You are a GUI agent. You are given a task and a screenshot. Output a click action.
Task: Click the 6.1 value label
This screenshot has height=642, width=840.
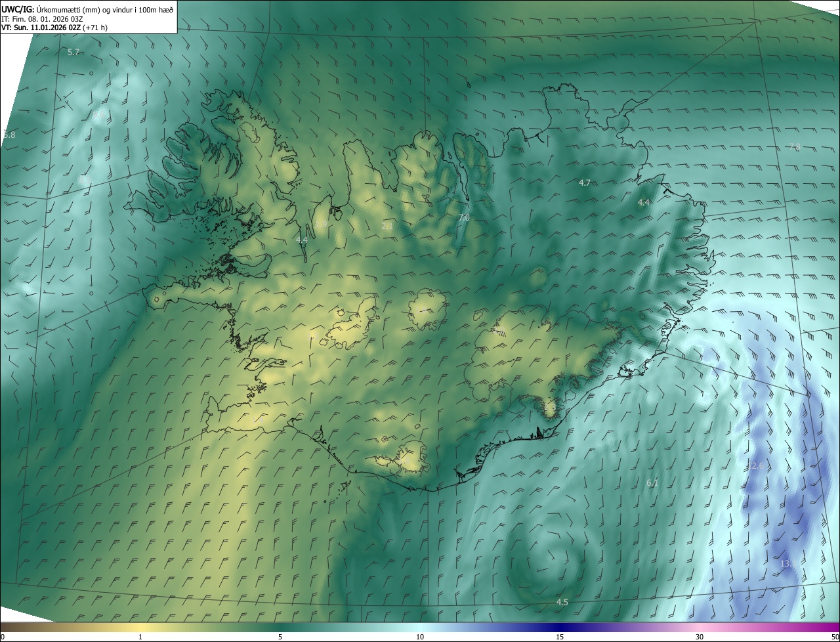pos(652,483)
